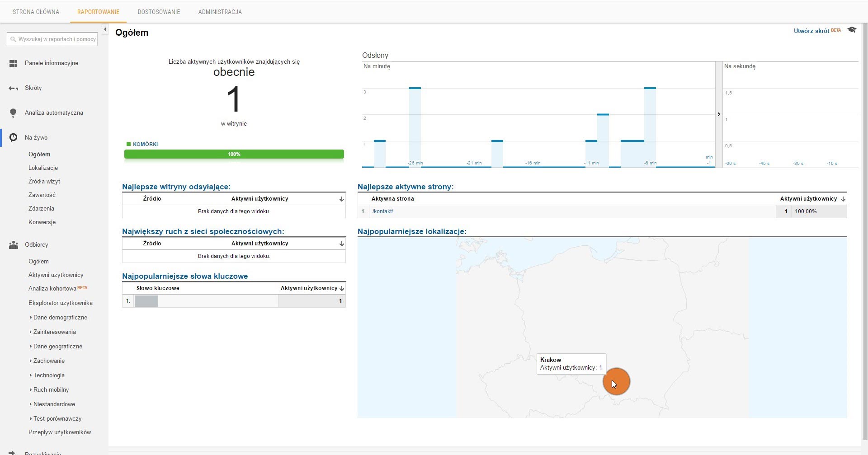Open the /kontakt/ active page link
Screen dimensions: 868x455
pos(382,211)
